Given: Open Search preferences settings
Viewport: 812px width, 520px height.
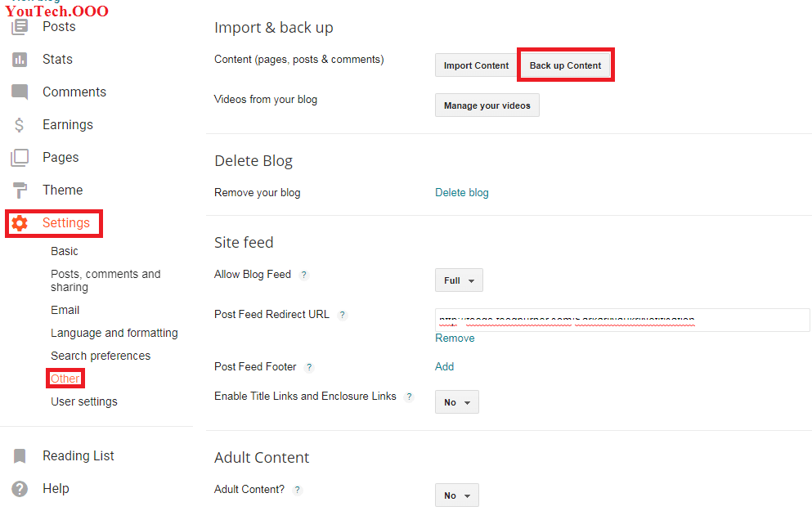Looking at the screenshot, I should (x=101, y=356).
